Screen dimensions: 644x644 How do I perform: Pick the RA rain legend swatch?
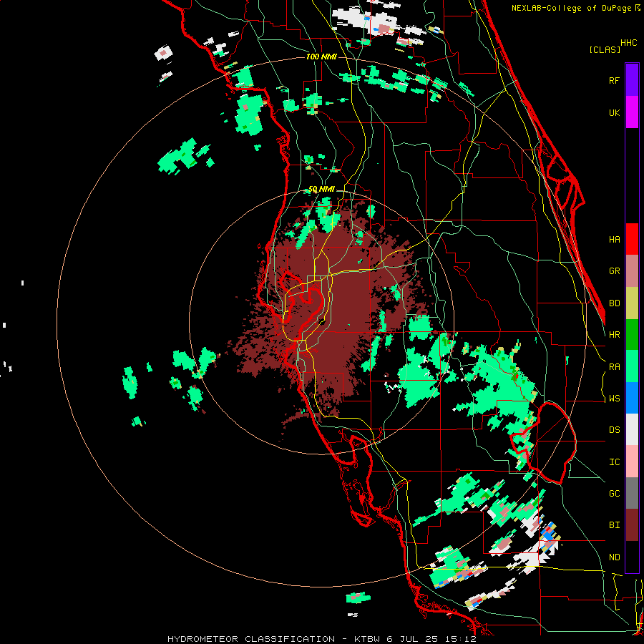pyautogui.click(x=632, y=366)
